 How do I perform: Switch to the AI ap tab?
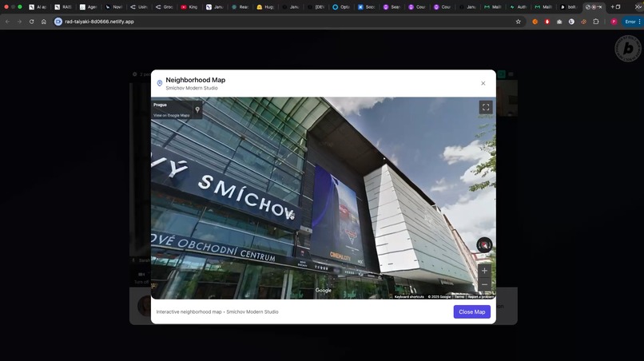38,7
